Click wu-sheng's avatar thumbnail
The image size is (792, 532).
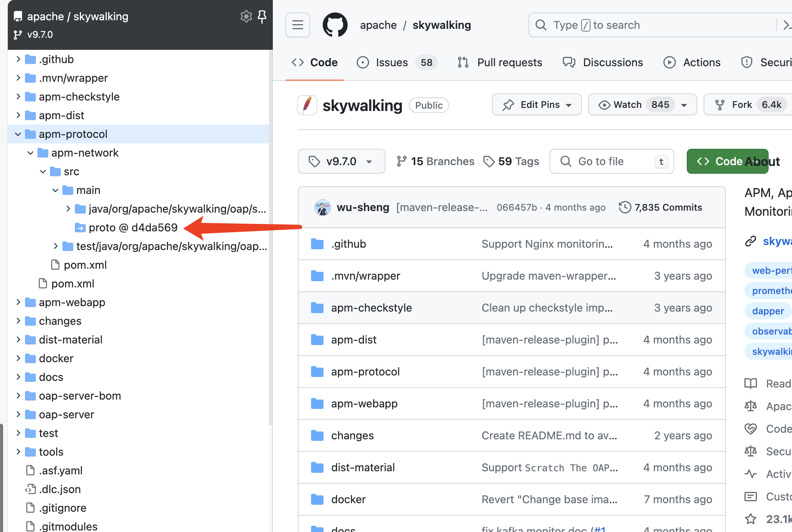[322, 207]
